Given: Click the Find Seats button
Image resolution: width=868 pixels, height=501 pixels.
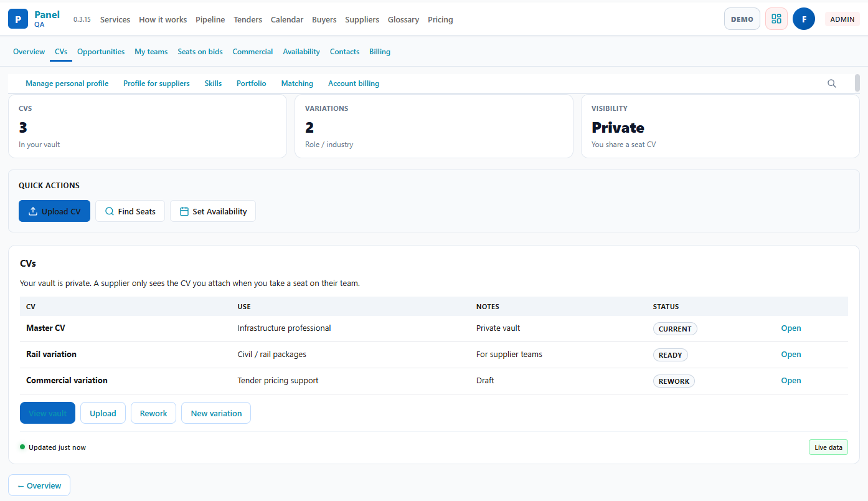Looking at the screenshot, I should tap(130, 211).
